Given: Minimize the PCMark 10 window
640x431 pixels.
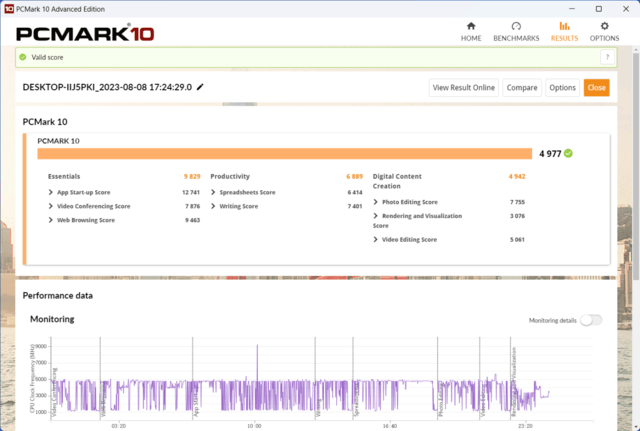Looking at the screenshot, I should tap(572, 9).
